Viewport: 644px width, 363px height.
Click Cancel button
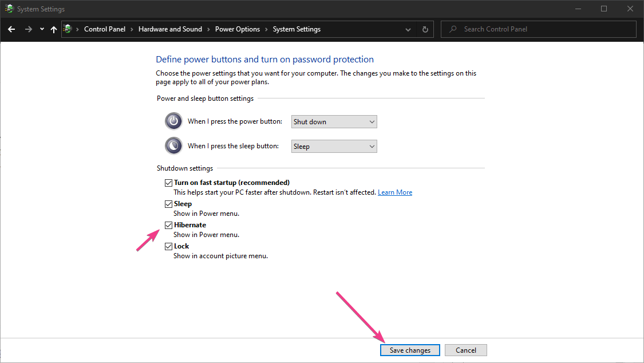(x=466, y=350)
